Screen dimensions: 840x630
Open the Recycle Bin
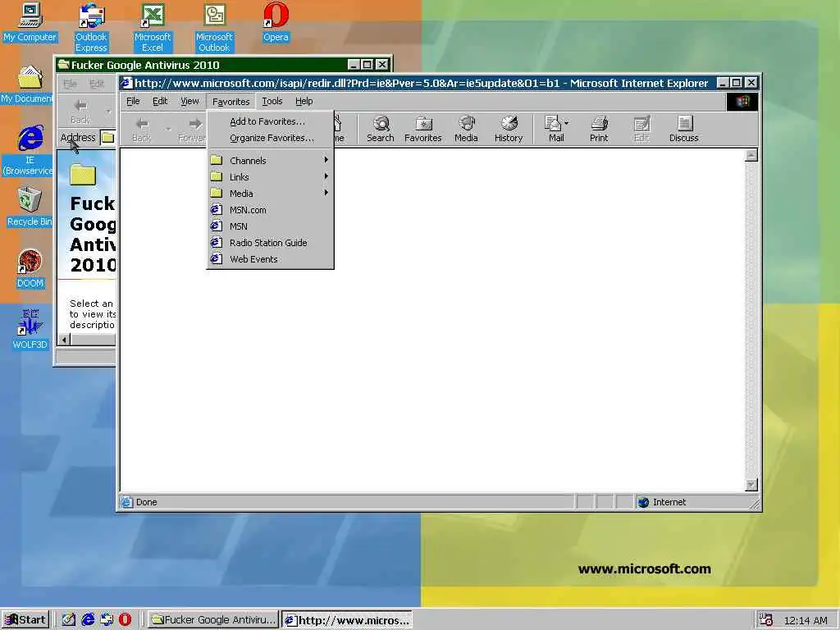pos(30,207)
